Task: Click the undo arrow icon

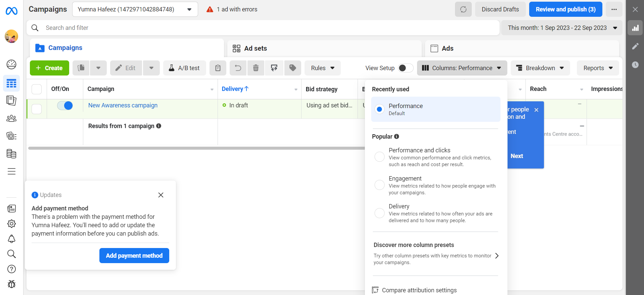Action: [238, 68]
